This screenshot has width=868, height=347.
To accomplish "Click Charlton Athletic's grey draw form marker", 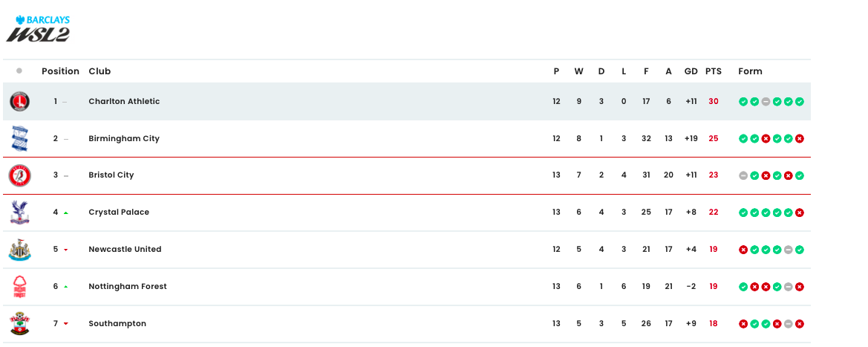I will click(766, 102).
